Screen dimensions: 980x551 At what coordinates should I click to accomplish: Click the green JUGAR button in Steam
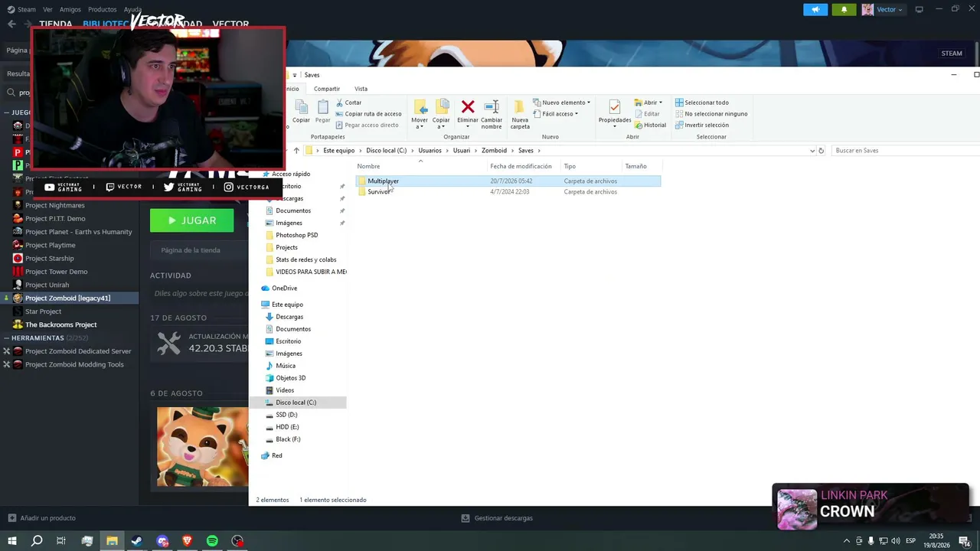pos(191,220)
